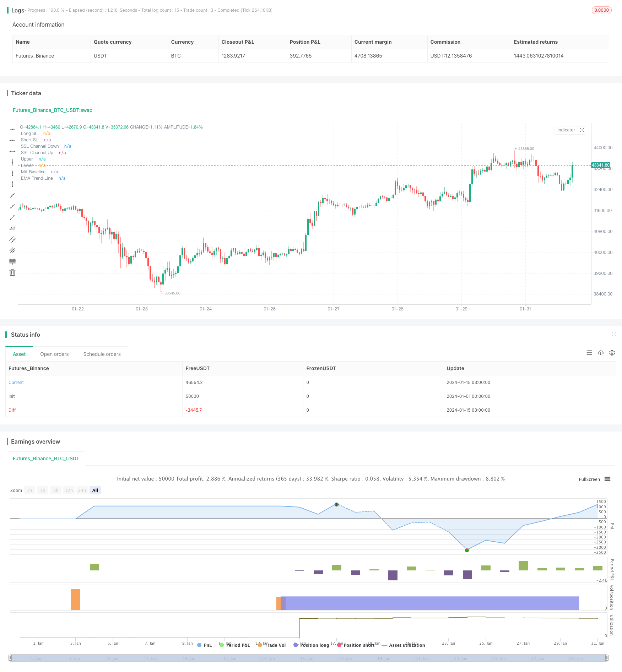The width and height of the screenshot is (622, 672).
Task: Click the right navigator range handle
Action: [x=607, y=658]
